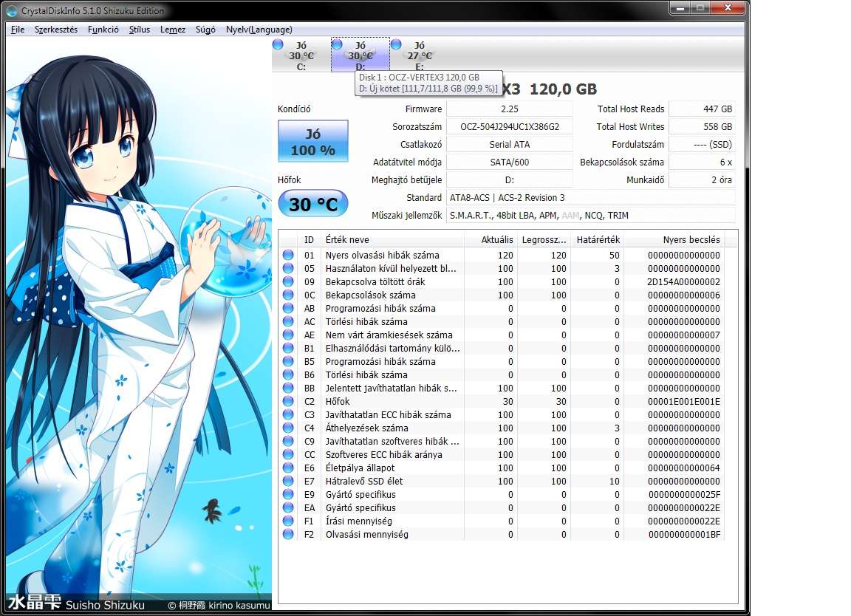Click the Total Host Writes value 558 GB

pos(703,127)
